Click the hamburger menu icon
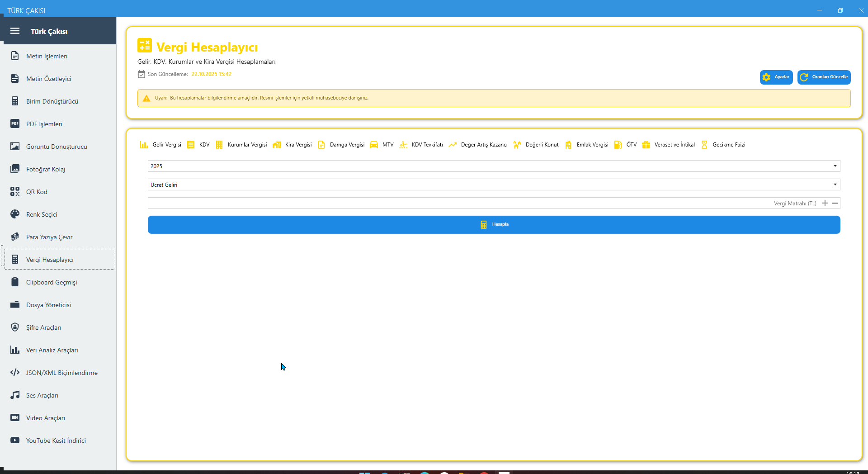 [x=15, y=31]
